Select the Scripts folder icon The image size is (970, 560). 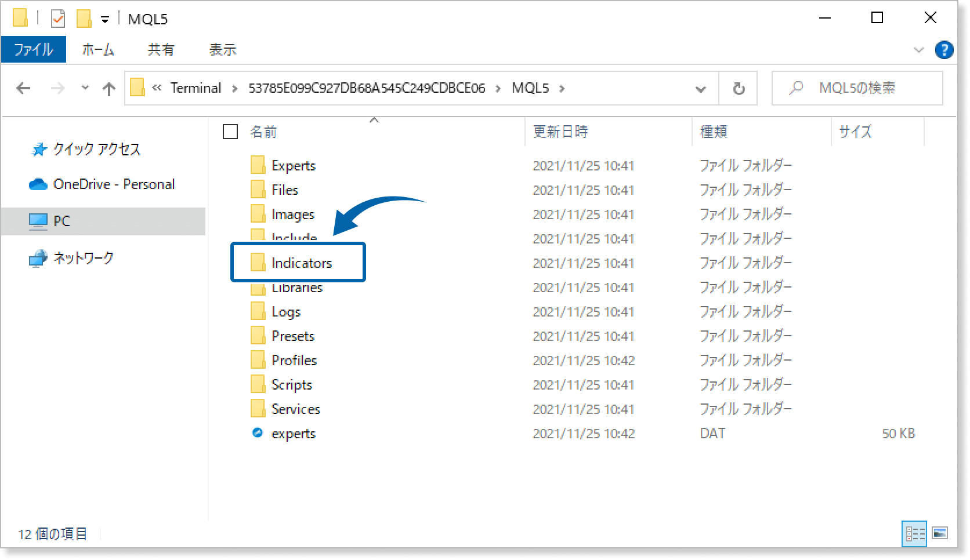(258, 385)
